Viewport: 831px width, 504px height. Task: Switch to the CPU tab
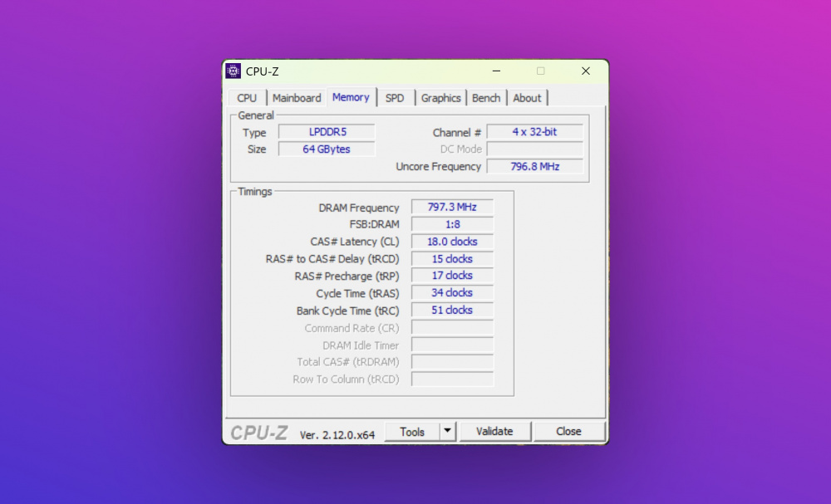click(247, 98)
